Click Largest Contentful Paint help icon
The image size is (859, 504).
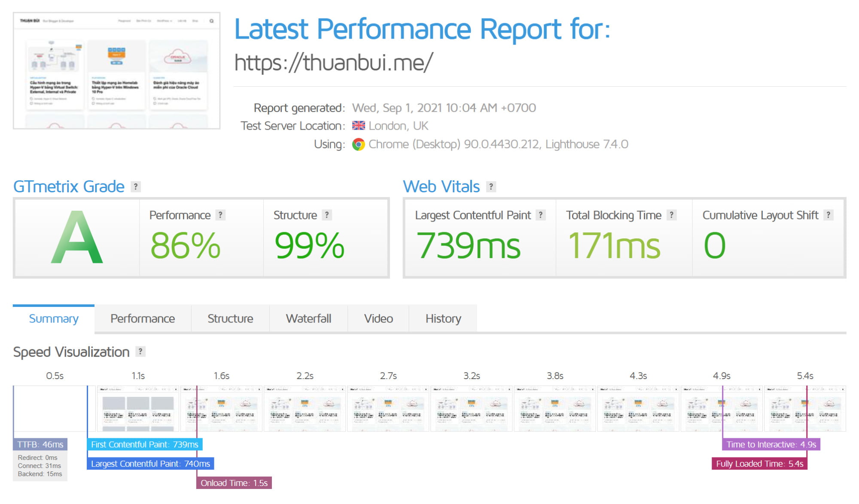click(x=541, y=215)
